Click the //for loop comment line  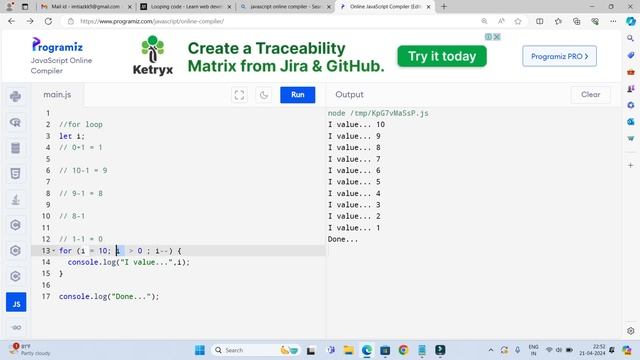coord(81,124)
